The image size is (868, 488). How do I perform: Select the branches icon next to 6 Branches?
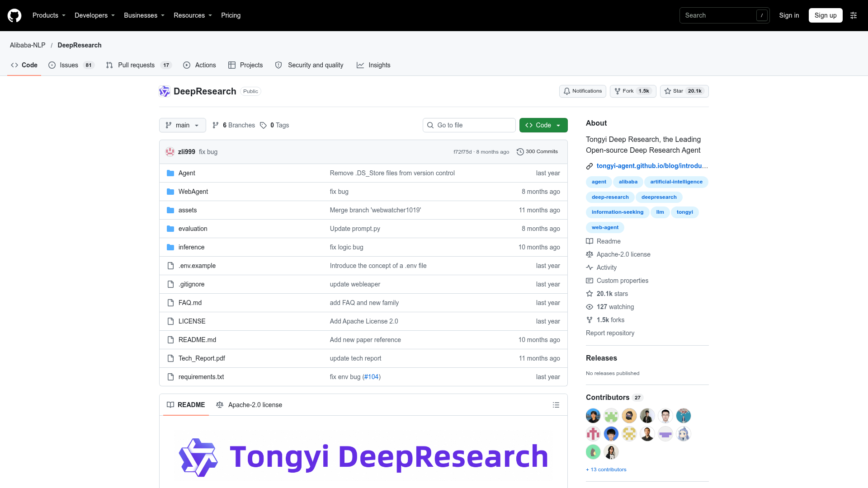[x=216, y=125]
